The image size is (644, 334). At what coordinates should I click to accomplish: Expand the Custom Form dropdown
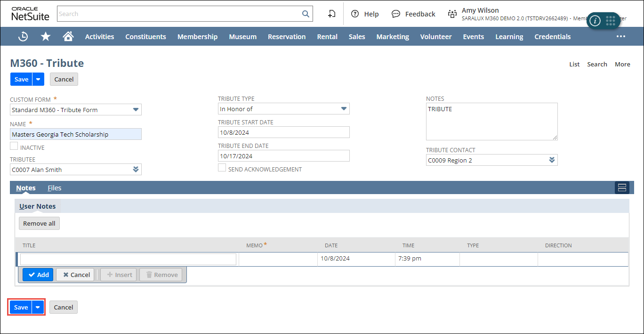pyautogui.click(x=136, y=110)
